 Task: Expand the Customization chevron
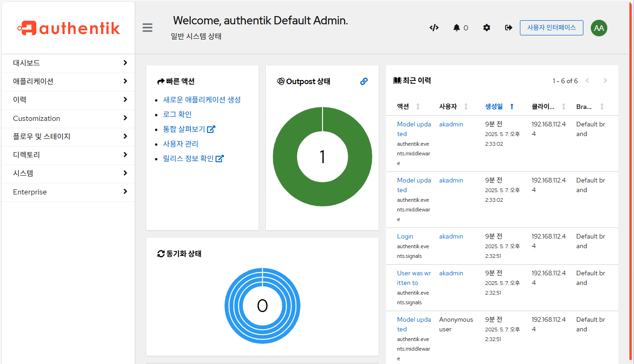pyautogui.click(x=125, y=118)
